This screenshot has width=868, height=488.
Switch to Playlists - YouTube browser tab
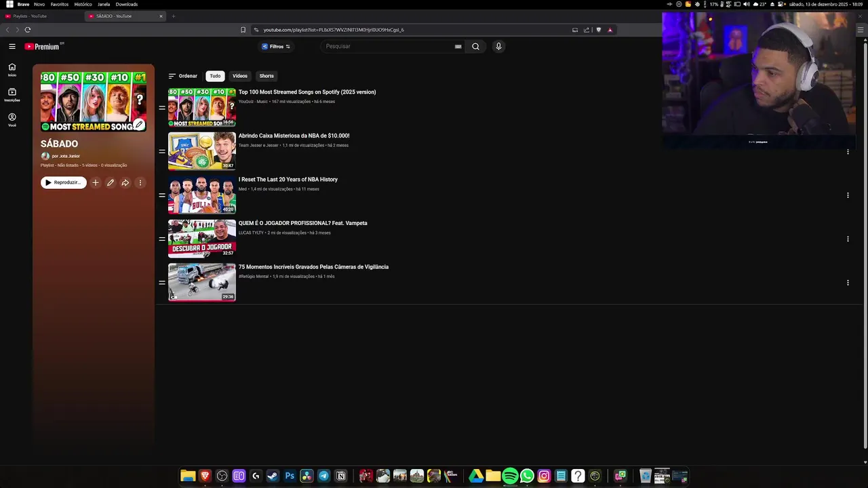[x=41, y=16]
